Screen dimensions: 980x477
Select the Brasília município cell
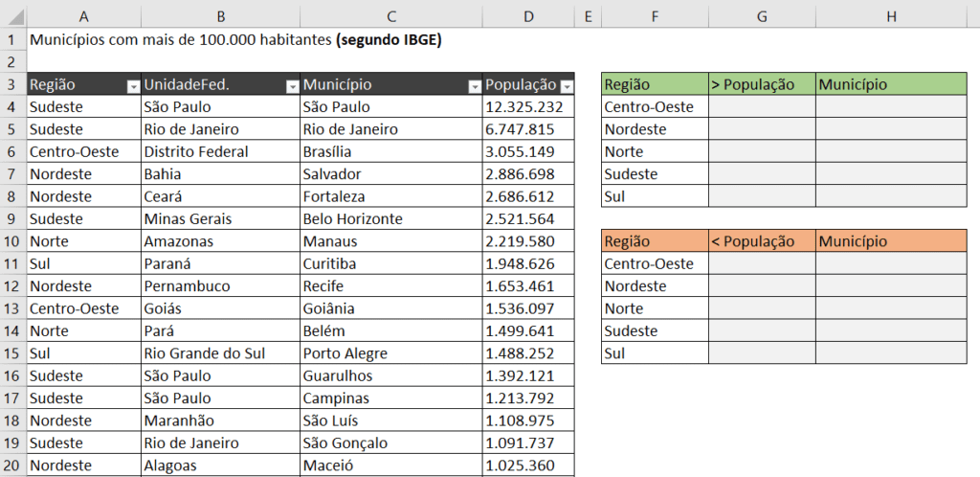pos(390,151)
